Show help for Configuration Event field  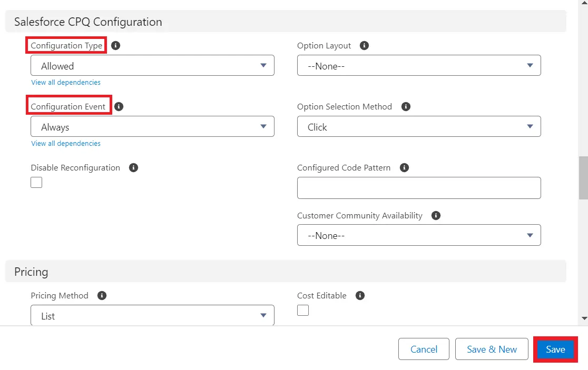coord(119,107)
